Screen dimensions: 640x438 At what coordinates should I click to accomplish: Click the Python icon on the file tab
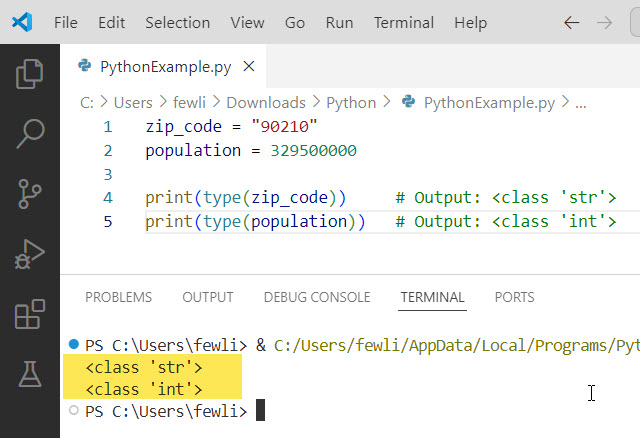point(84,66)
